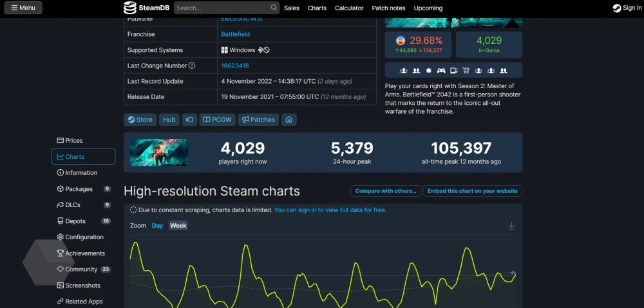The image size is (644, 308).
Task: Open the Steam Store page button
Action: [140, 120]
